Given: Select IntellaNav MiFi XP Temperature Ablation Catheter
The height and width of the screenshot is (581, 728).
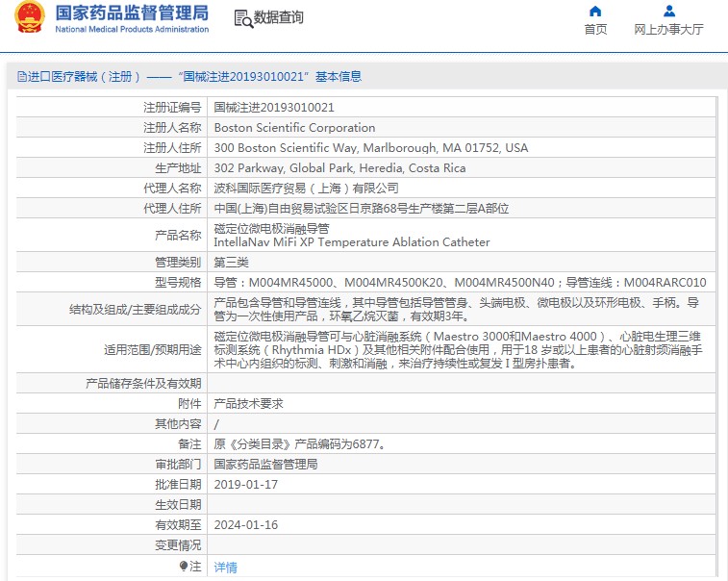Looking at the screenshot, I should [351, 242].
